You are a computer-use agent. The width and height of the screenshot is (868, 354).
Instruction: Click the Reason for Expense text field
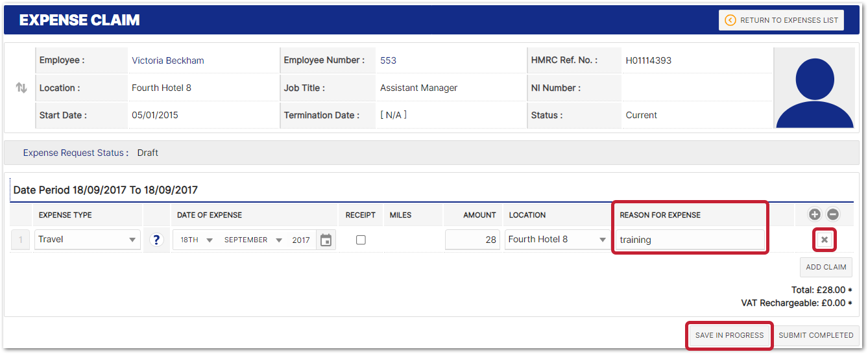click(x=690, y=240)
